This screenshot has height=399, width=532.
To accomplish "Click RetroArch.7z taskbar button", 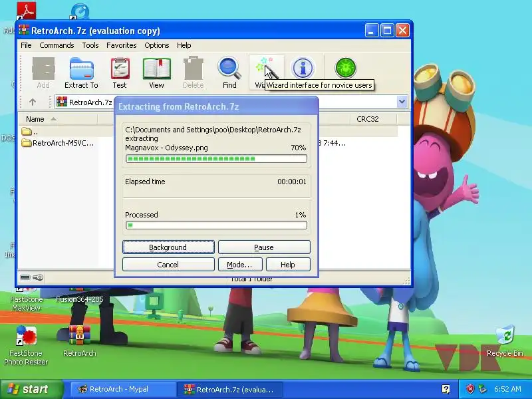I will (230, 389).
